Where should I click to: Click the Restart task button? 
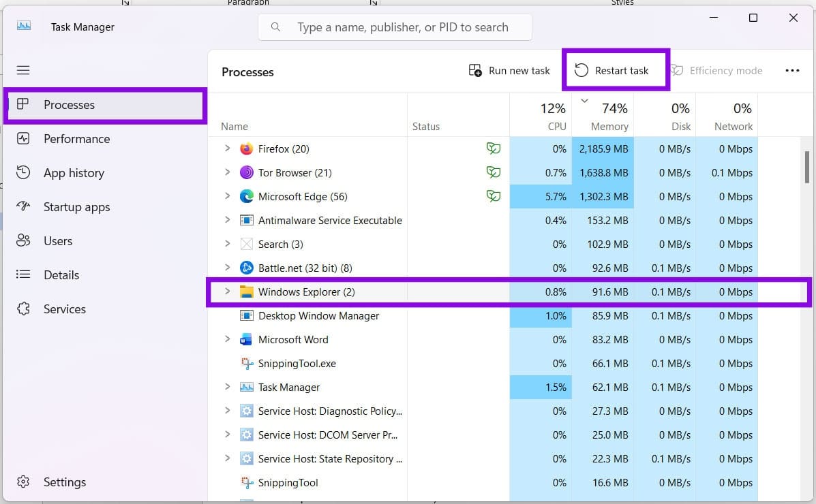pyautogui.click(x=611, y=71)
